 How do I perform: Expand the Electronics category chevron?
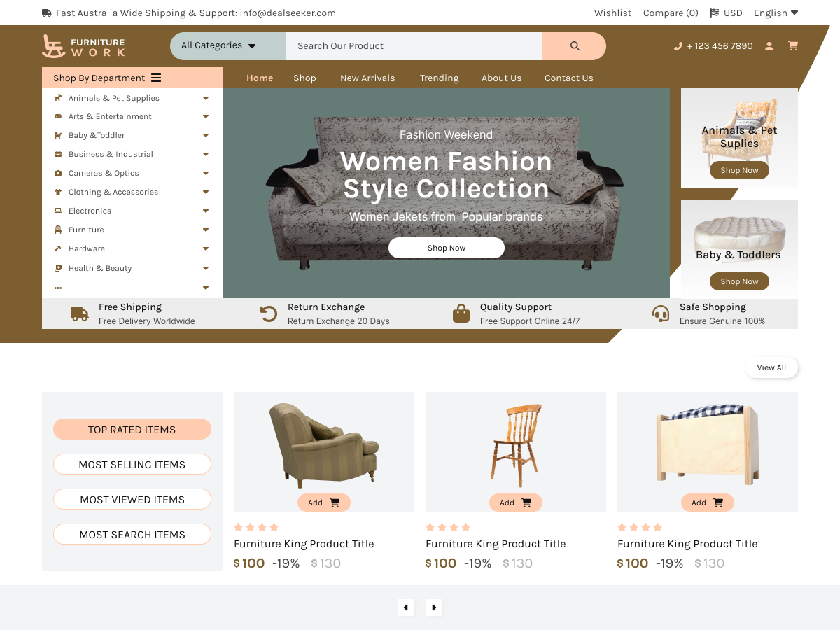(205, 211)
